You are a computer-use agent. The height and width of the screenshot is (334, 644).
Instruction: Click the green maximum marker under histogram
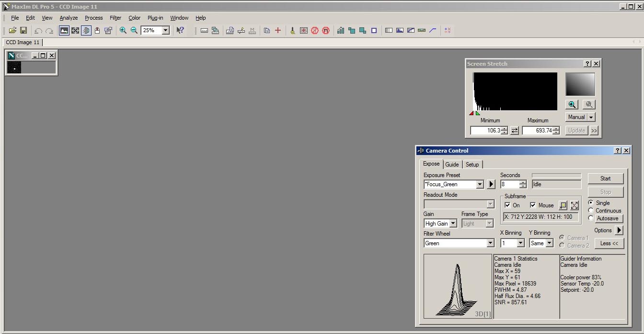(x=478, y=113)
